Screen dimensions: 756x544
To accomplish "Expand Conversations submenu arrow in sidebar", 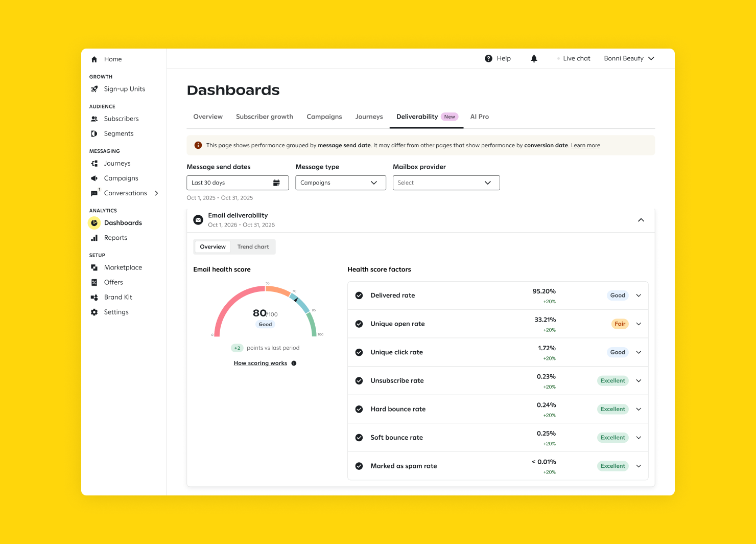I will tap(156, 193).
